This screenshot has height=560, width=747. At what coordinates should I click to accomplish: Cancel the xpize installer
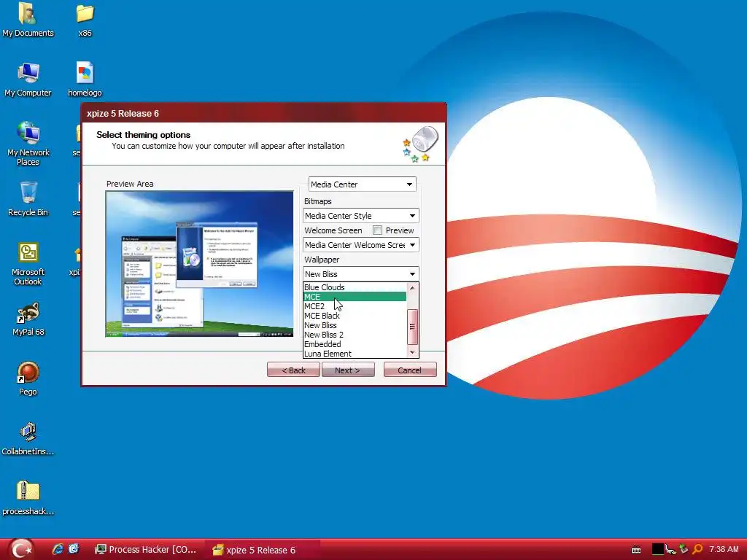coord(410,370)
